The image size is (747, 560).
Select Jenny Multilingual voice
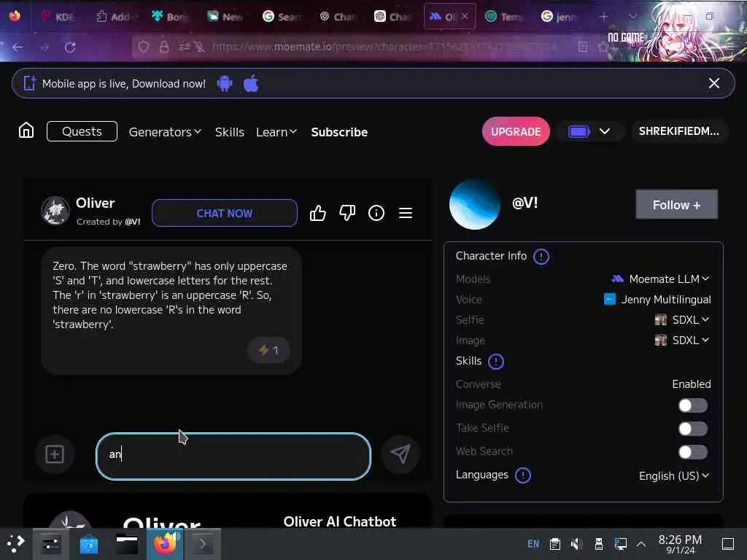[x=657, y=300]
